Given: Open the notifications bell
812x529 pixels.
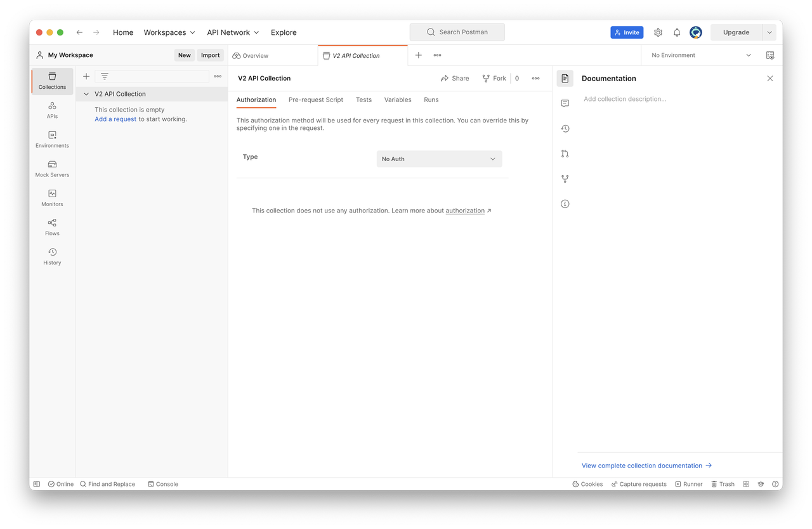Looking at the screenshot, I should (x=677, y=32).
